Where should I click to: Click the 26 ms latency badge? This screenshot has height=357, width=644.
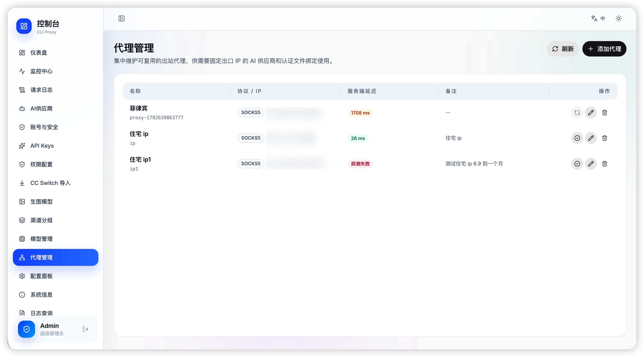point(358,138)
